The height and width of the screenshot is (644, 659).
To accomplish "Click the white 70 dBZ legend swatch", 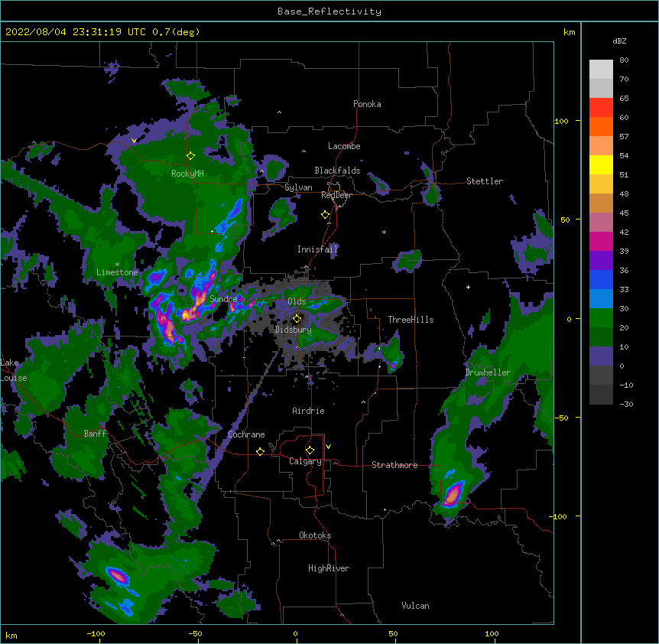I will [601, 70].
